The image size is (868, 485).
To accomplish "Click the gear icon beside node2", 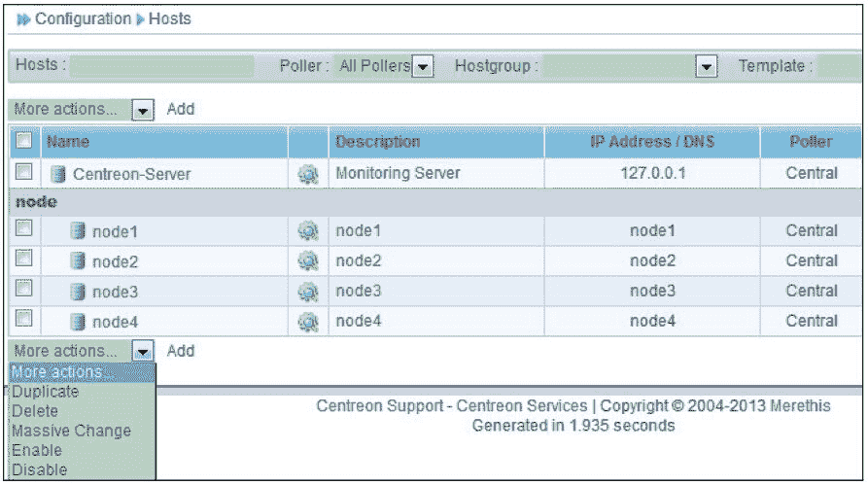I will click(308, 261).
